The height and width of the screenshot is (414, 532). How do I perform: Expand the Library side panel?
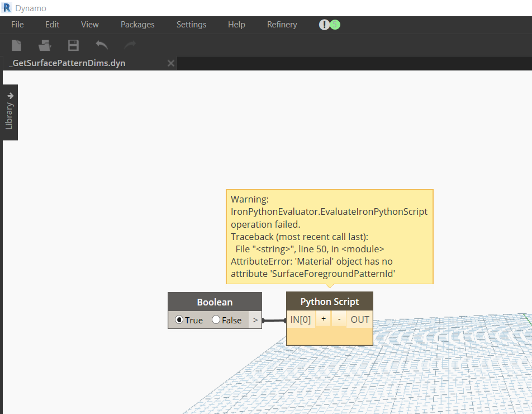coord(9,112)
